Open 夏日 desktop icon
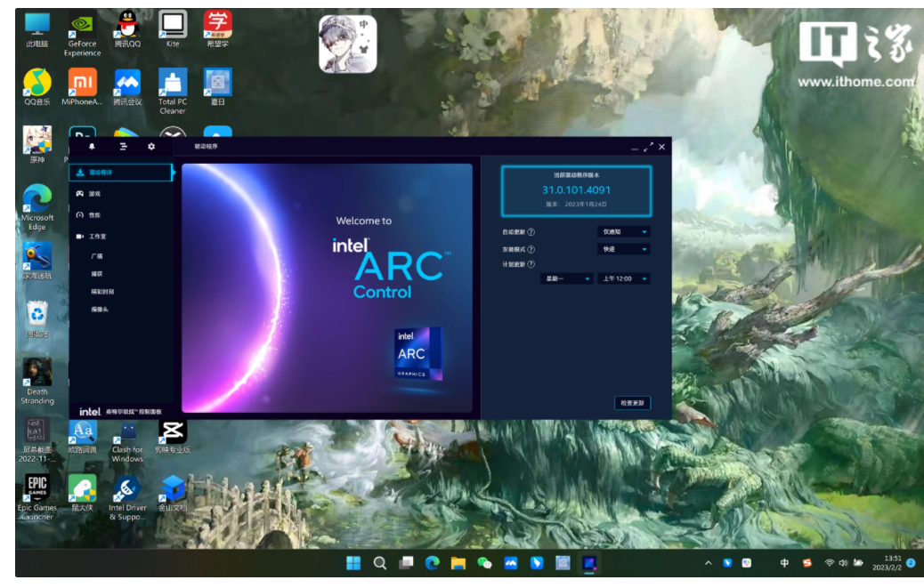 click(x=217, y=87)
